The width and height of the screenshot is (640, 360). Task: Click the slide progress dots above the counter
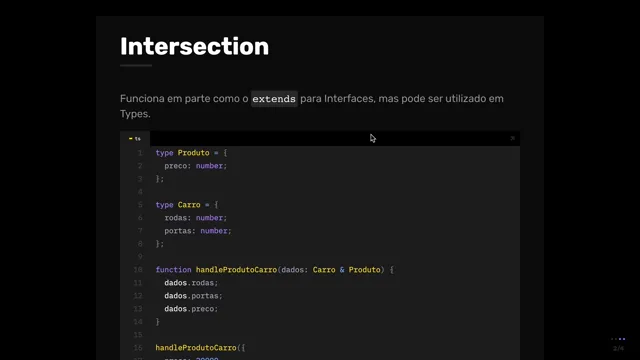tap(618, 339)
